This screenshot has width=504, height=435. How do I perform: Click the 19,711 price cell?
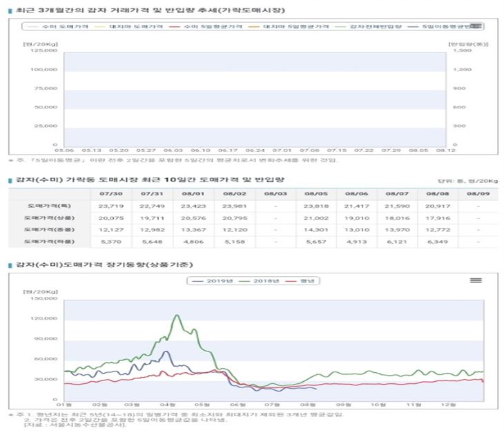(x=152, y=218)
